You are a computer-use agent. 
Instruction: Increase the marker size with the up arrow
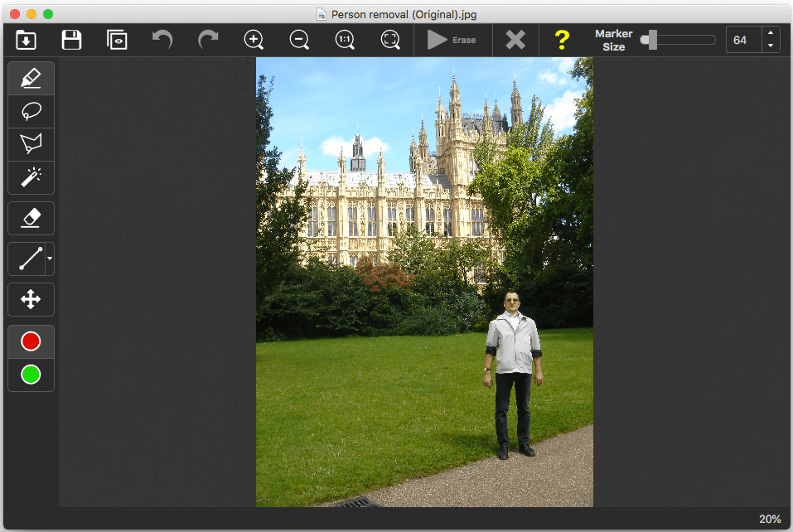[771, 33]
